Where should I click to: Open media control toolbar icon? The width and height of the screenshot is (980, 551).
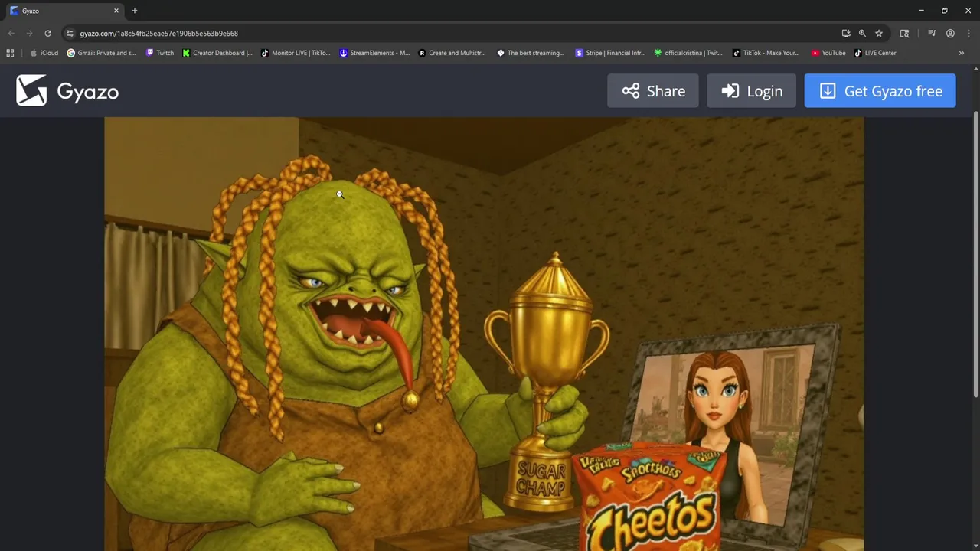pos(932,34)
